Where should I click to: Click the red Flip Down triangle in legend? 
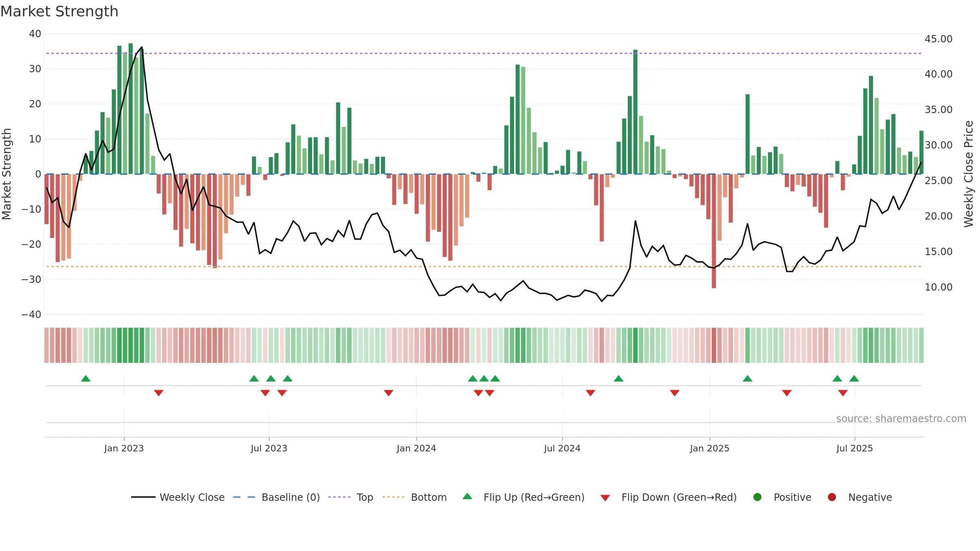click(x=605, y=498)
